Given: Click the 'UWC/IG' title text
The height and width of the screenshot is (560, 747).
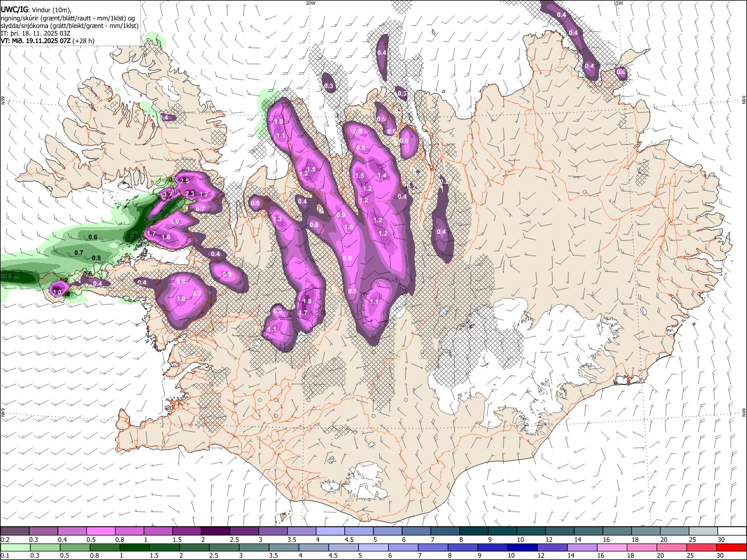Looking at the screenshot, I should tap(14, 9).
